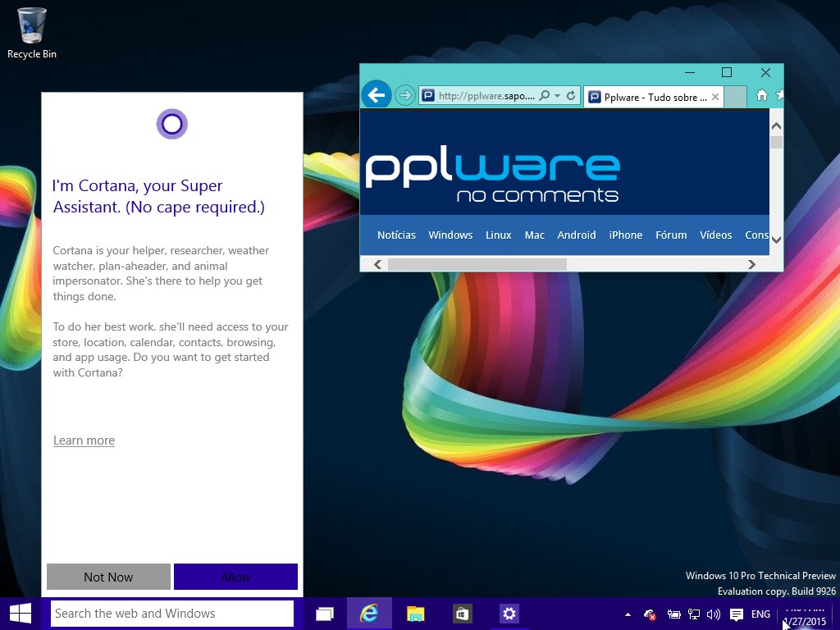Viewport: 840px width, 630px height.
Task: Open the Recycle Bin desktop icon
Action: tap(32, 33)
